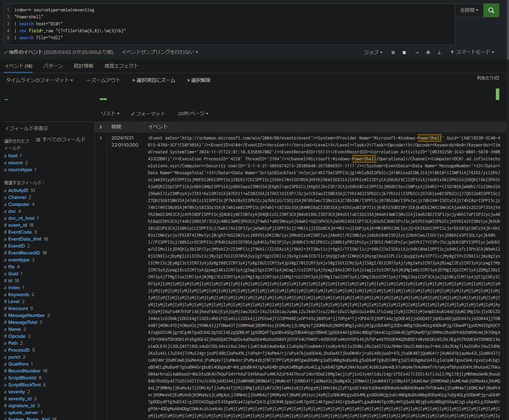
Task: Open the sourcetype field
Action: (x=20, y=170)
